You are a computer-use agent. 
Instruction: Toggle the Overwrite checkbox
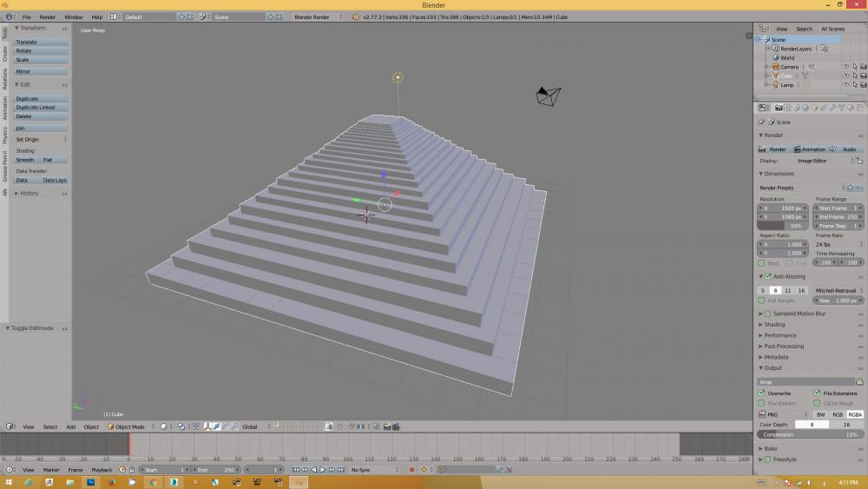click(x=762, y=393)
